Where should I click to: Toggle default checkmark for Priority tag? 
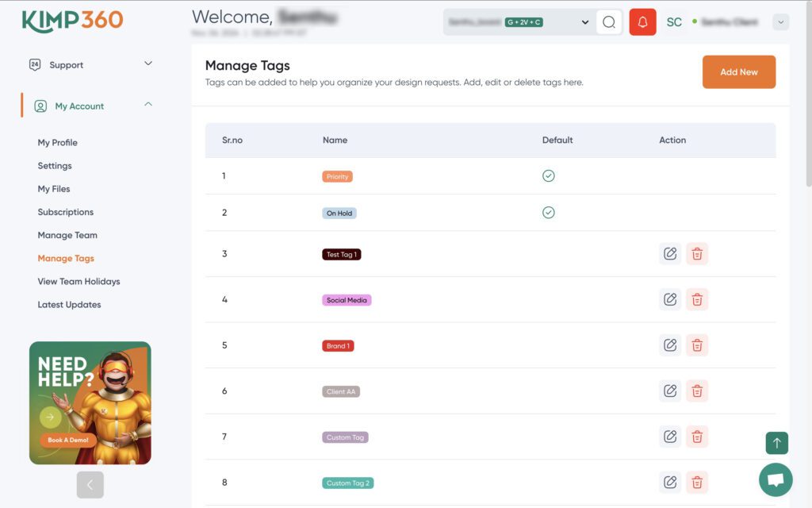pos(548,176)
